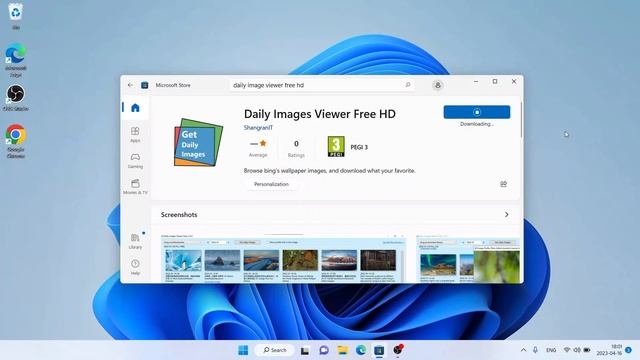This screenshot has width=640, height=360.
Task: Open OBS Studio desktop shortcut
Action: [x=16, y=98]
